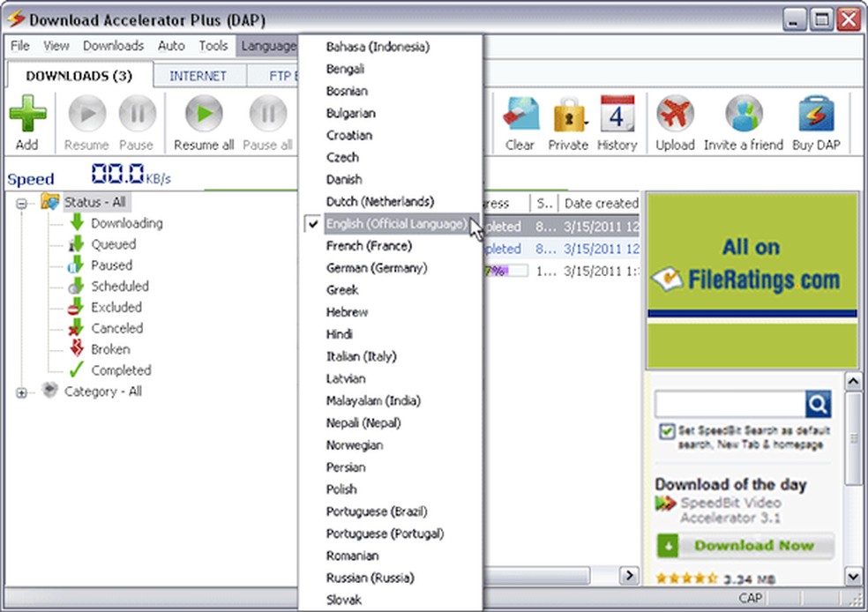The height and width of the screenshot is (612, 868).
Task: Click the FileRatings.com banner ad
Action: click(752, 280)
